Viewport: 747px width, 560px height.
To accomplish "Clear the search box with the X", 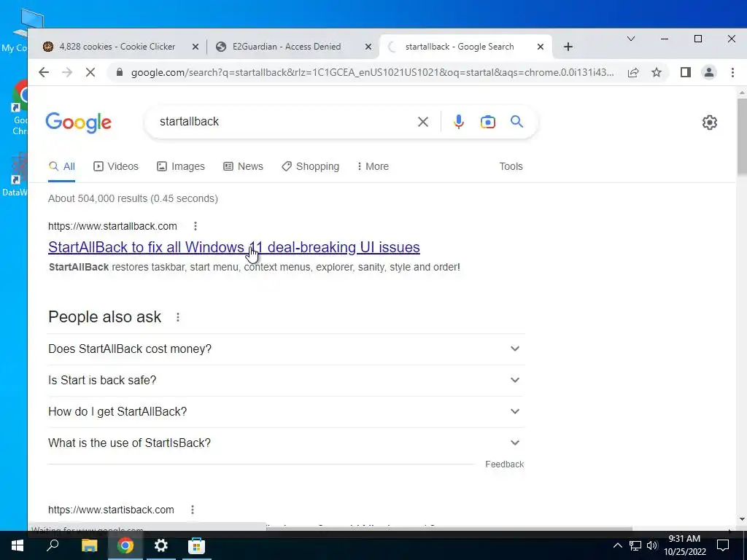I will click(x=422, y=122).
